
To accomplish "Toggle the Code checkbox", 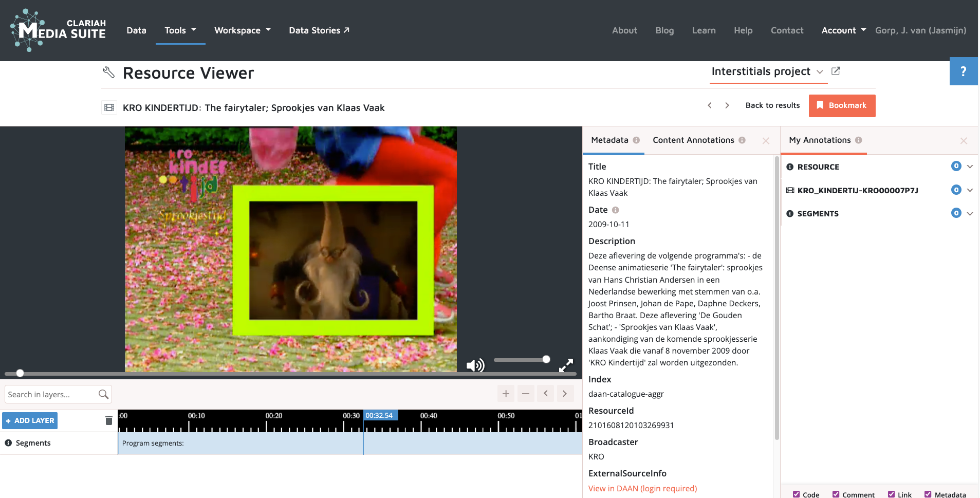I will tap(796, 494).
